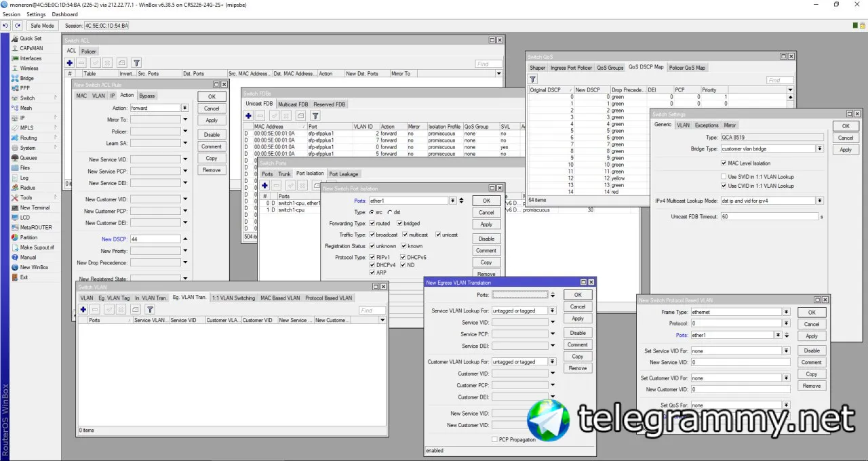Toggle the DHCPv6 protocol type checkbox

[403, 258]
